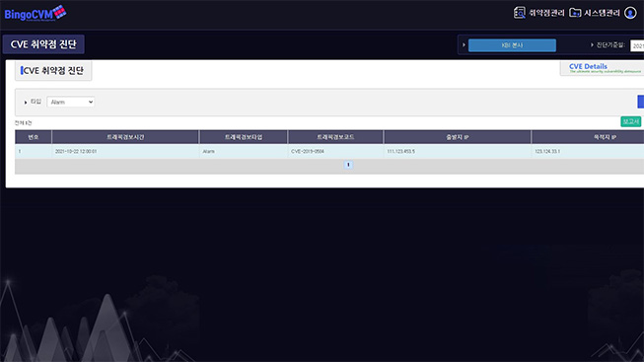Open the user profile avatar icon
The height and width of the screenshot is (362, 644).
(x=630, y=13)
